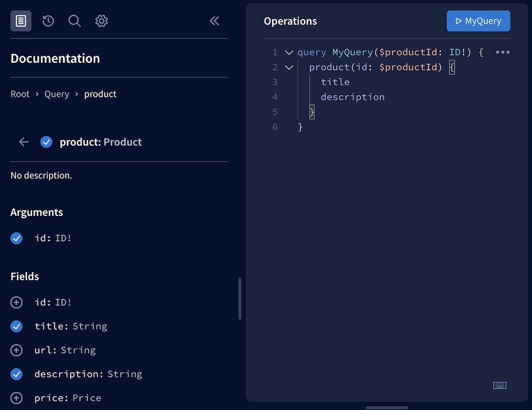The image size is (532, 410).
Task: Click the Documentation heading
Action: coord(55,58)
